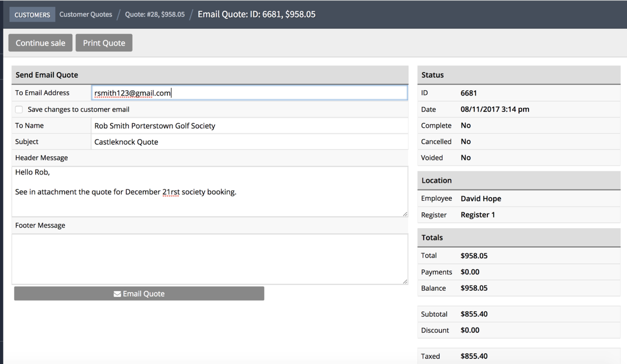Enable Save changes to customer email checkbox
This screenshot has height=364, width=627.
(x=19, y=110)
